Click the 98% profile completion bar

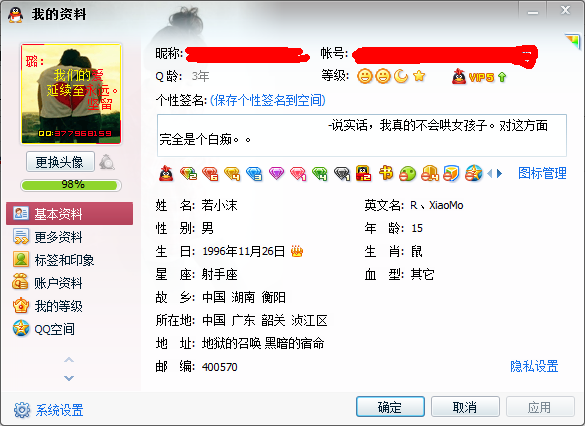pyautogui.click(x=71, y=185)
